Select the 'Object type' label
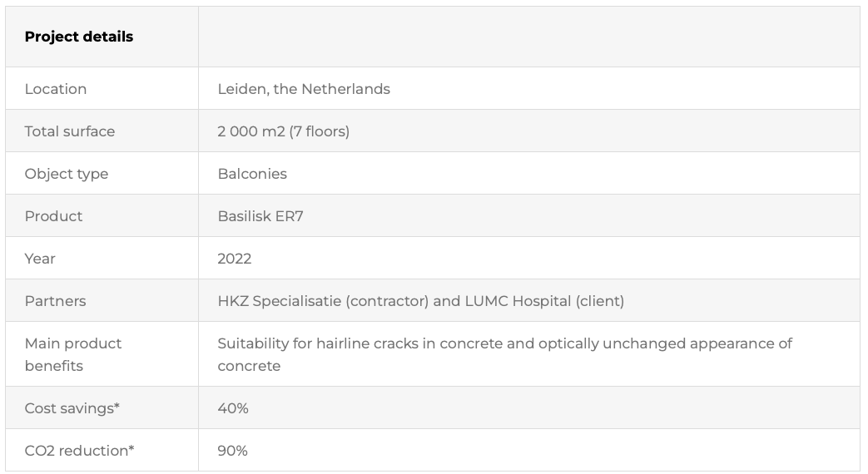 pyautogui.click(x=67, y=174)
